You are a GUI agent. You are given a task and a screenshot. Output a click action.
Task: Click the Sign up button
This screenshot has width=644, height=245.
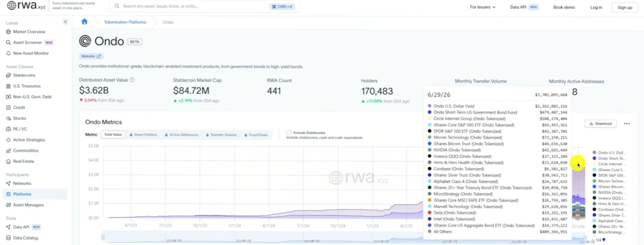click(x=625, y=7)
